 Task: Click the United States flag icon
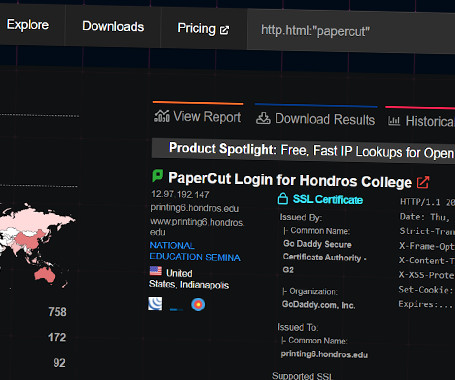[x=156, y=271]
